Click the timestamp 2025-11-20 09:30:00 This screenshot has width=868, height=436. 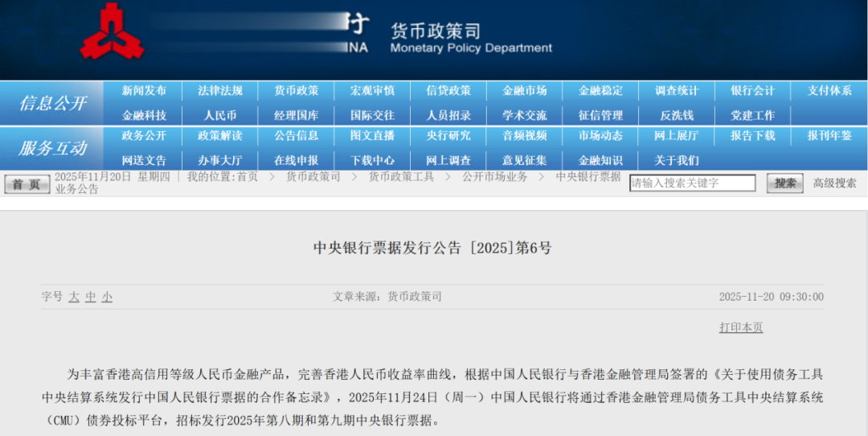tap(771, 297)
